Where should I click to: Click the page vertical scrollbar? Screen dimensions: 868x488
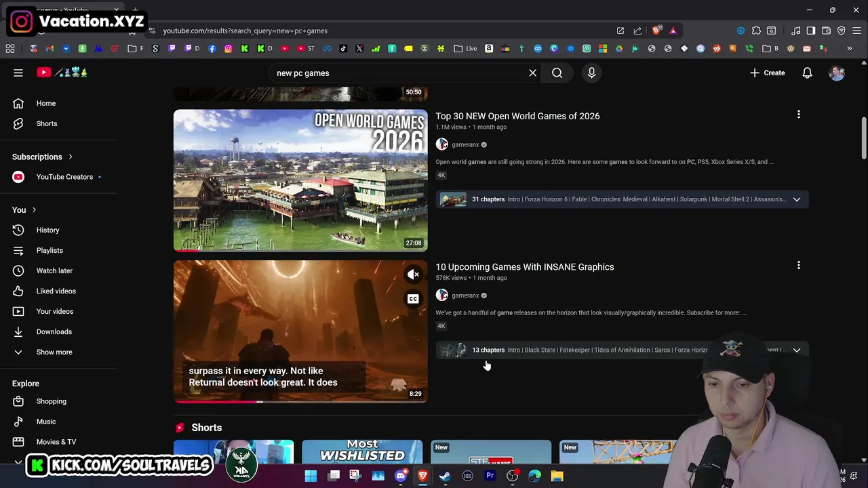pos(864,139)
